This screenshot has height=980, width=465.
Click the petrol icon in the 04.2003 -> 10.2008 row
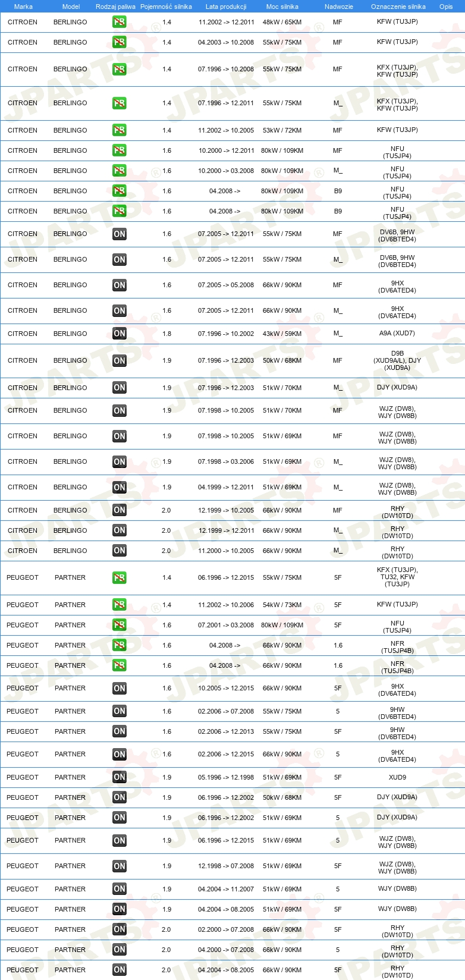(x=120, y=42)
